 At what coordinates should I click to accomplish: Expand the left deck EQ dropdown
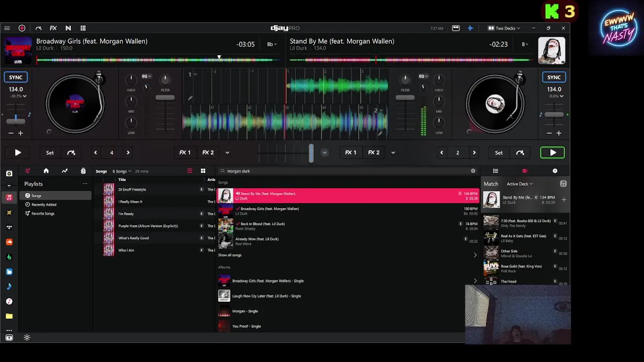146,76
